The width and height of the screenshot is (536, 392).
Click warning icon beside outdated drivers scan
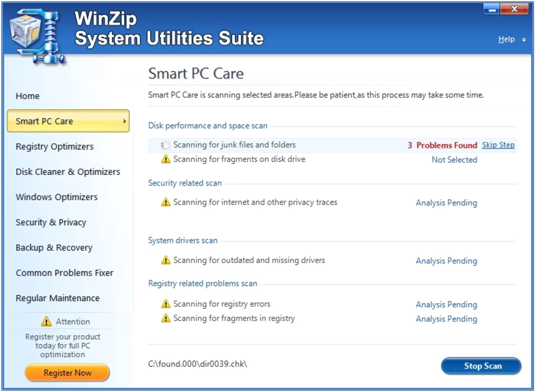click(166, 260)
